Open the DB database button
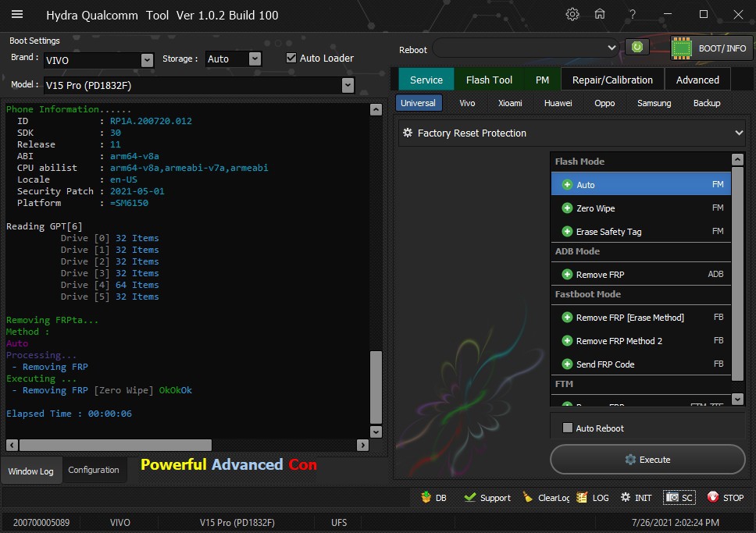The image size is (756, 533). (x=433, y=497)
